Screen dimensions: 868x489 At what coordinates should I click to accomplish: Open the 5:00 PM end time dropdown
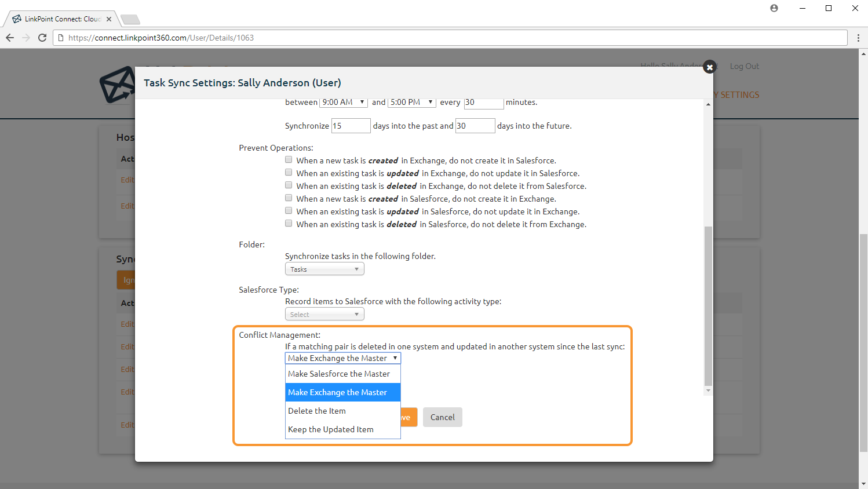pos(412,102)
